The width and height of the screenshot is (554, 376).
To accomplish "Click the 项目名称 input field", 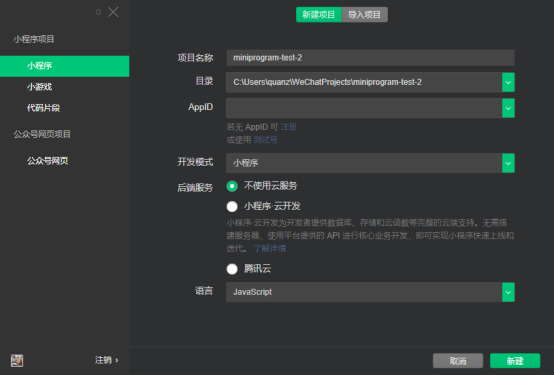I will click(370, 58).
